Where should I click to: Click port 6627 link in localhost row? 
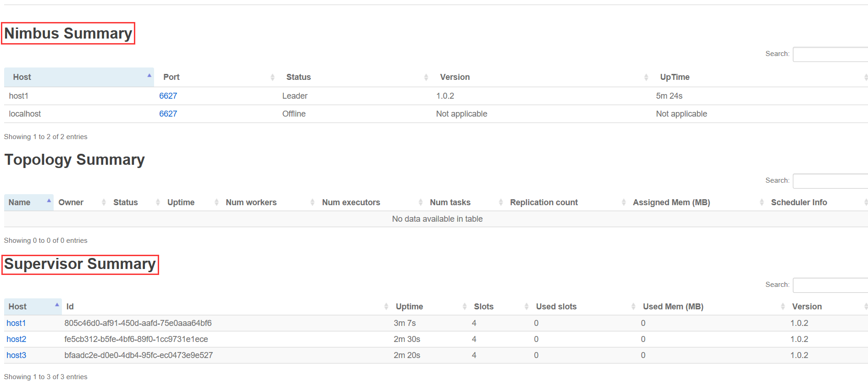(168, 114)
